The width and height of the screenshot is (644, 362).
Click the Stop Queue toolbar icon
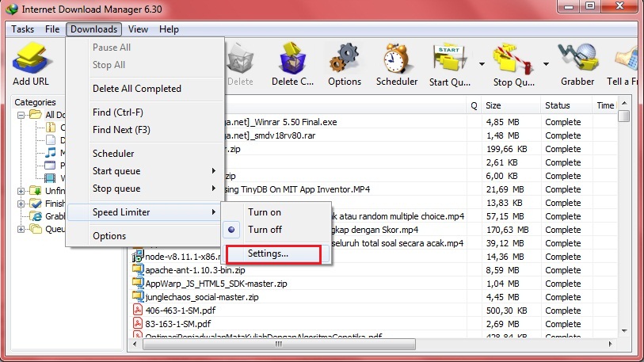coord(513,59)
